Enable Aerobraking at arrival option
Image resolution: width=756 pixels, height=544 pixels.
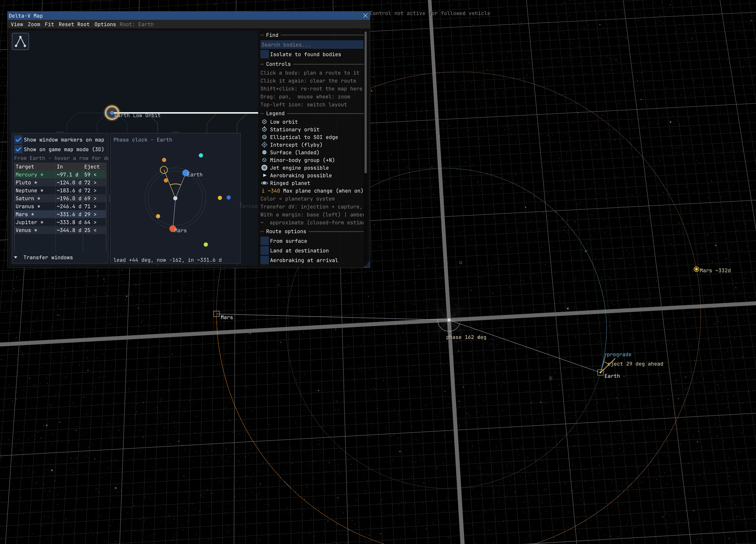coord(265,260)
